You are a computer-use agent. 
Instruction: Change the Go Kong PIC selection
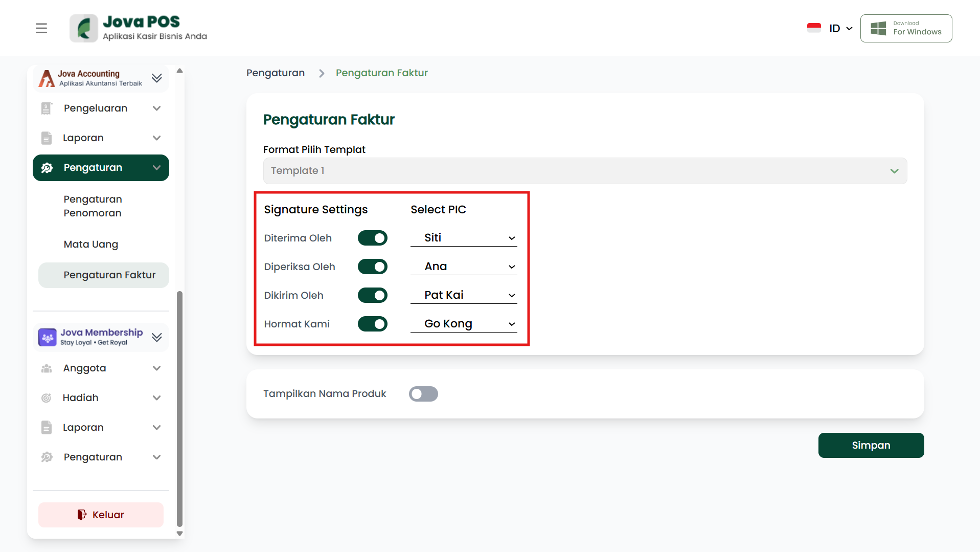(464, 324)
